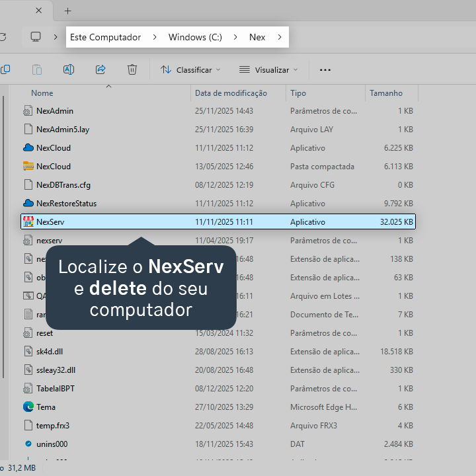Click navigation pane vertical scrollbar
The width and height of the screenshot is (476, 476).
click(x=3, y=237)
